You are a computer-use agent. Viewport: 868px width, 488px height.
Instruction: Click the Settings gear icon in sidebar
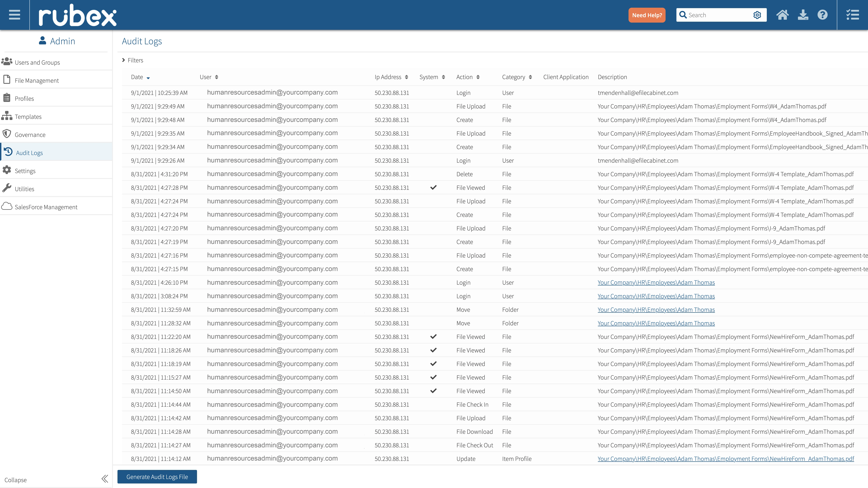point(7,170)
